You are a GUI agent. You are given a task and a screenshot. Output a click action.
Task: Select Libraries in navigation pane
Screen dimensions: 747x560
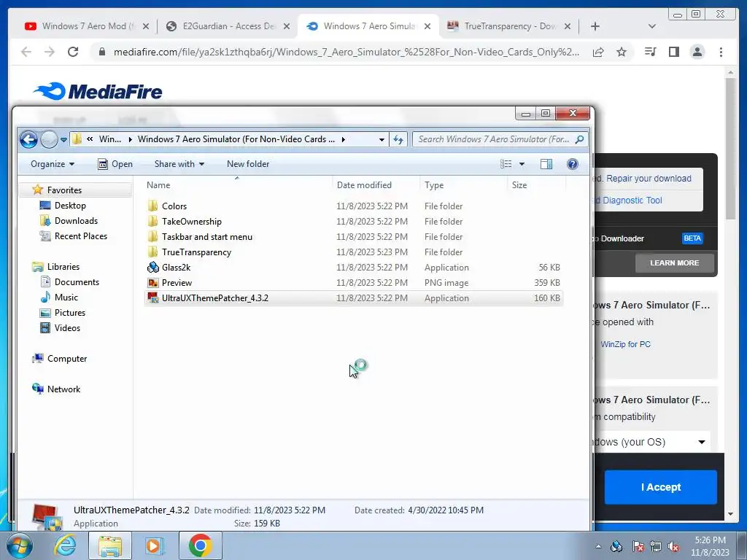(x=63, y=267)
